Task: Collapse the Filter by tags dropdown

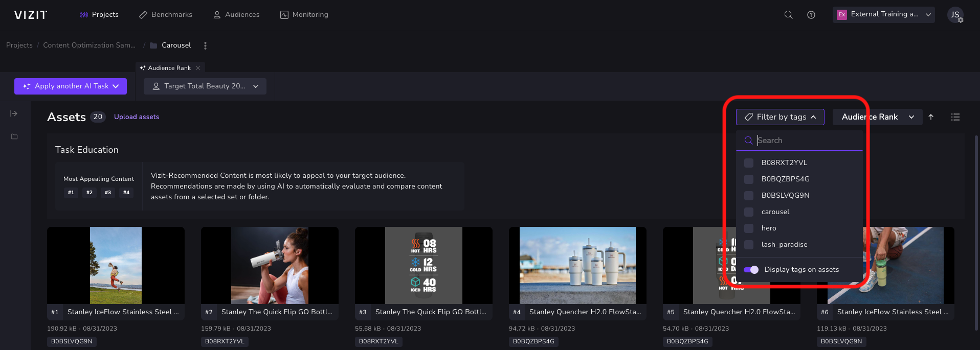Action: pyautogui.click(x=780, y=117)
